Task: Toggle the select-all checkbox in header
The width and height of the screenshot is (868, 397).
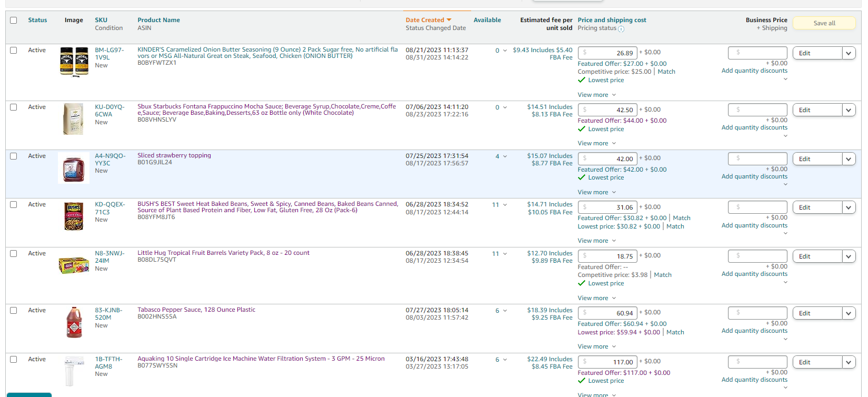Action: click(x=14, y=20)
